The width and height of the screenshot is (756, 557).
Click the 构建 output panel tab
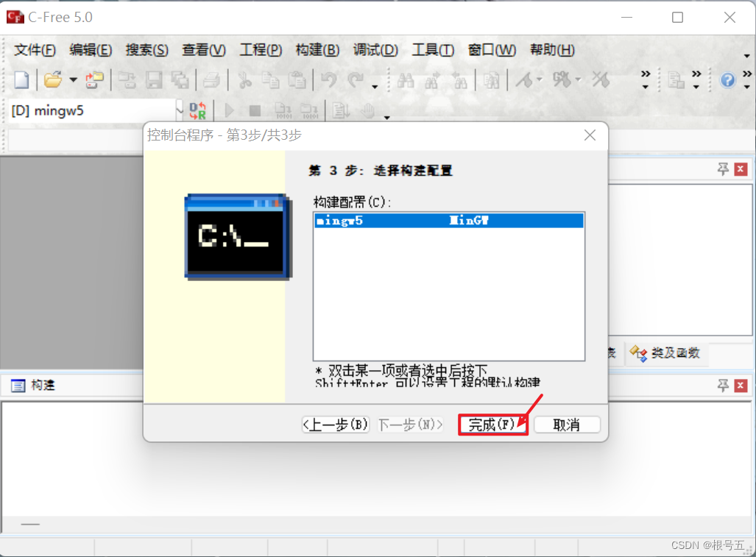point(33,385)
